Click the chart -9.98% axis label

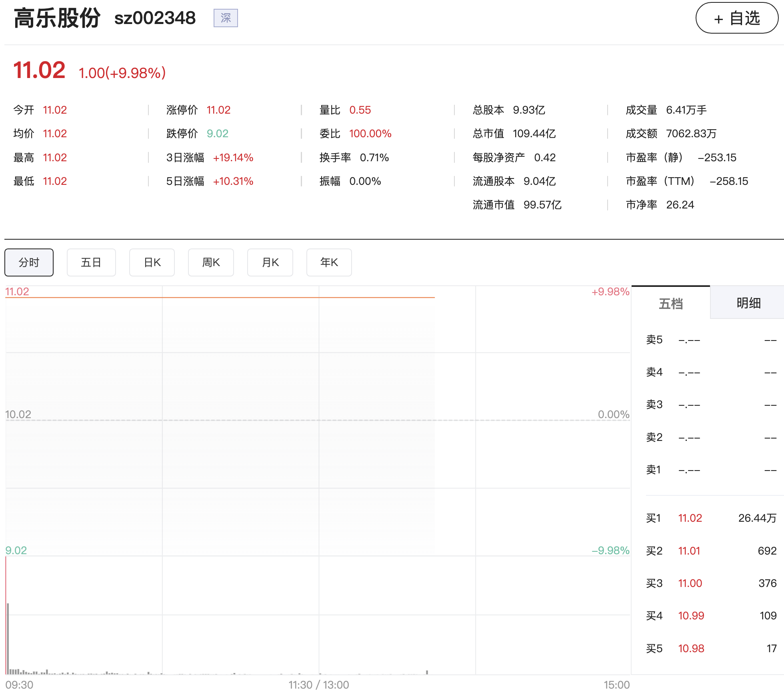(x=610, y=551)
